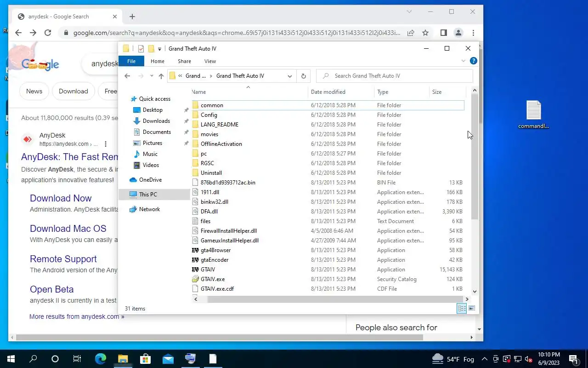Viewport: 588px width, 368px height.
Task: Sort by Date modified column
Action: click(x=341, y=92)
